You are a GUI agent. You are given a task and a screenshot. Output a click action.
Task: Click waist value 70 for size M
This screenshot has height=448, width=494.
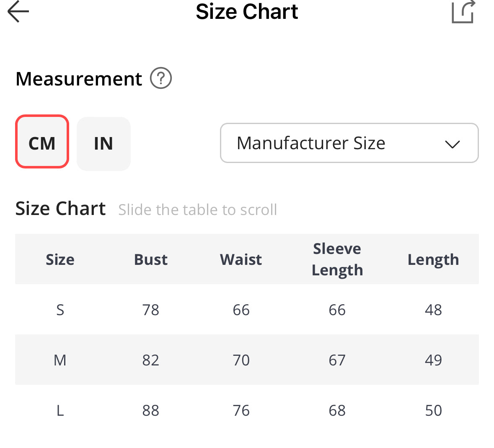click(x=241, y=360)
